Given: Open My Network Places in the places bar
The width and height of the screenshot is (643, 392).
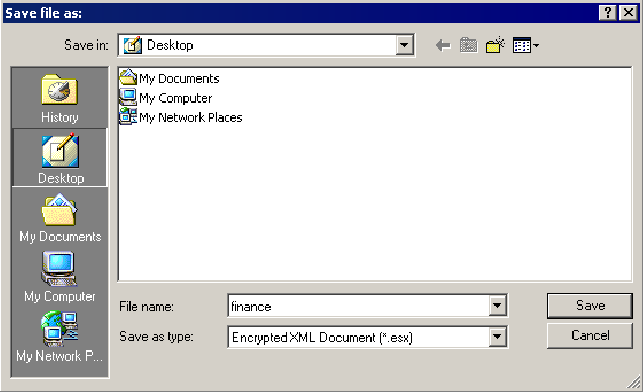Looking at the screenshot, I should pos(60,337).
